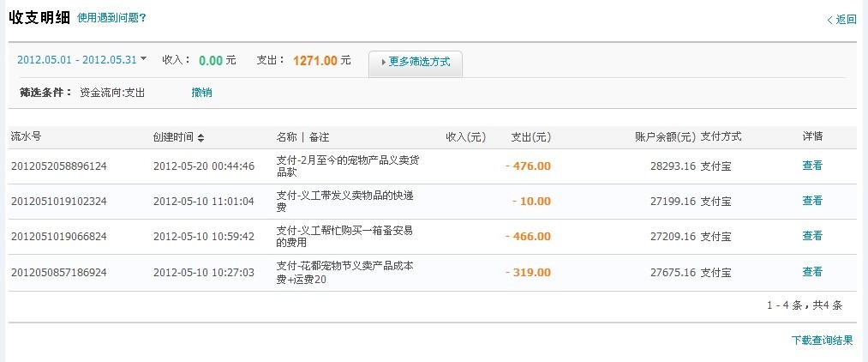Click the 账户余额(元) column header
The width and height of the screenshot is (868, 362).
coord(665,137)
